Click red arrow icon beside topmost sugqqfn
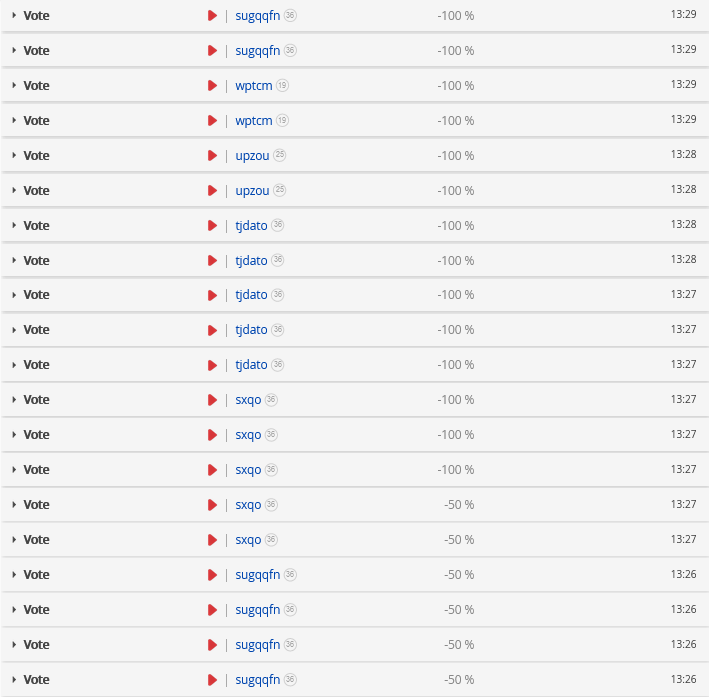The width and height of the screenshot is (709, 697). (212, 16)
